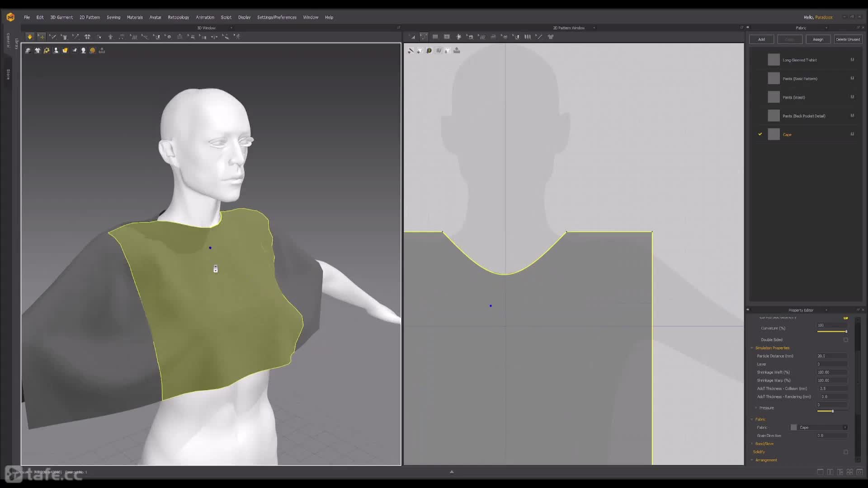Click the Delete Unused button

pos(848,39)
